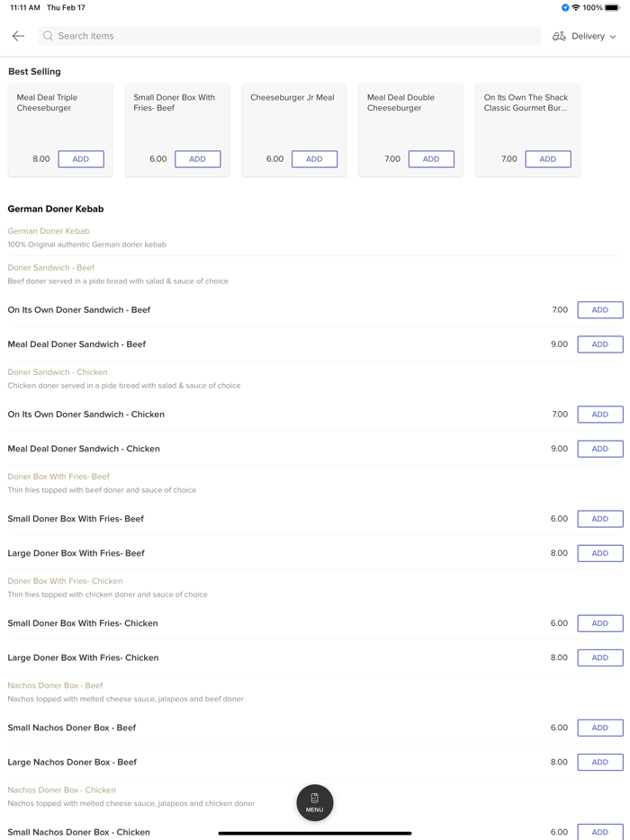This screenshot has height=840, width=630.
Task: Open the On Its Own Doner Sandwich - Beef item name
Action: (79, 309)
